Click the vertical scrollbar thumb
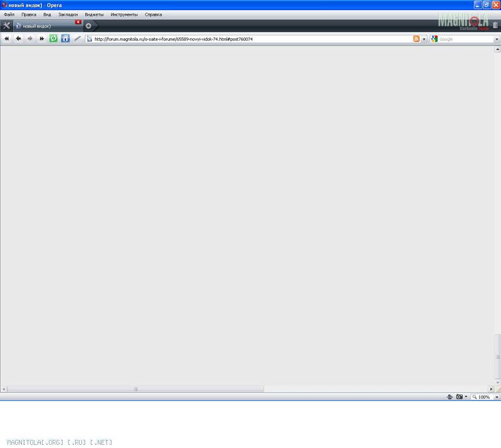Image resolution: width=501 pixels, height=448 pixels. point(497,357)
